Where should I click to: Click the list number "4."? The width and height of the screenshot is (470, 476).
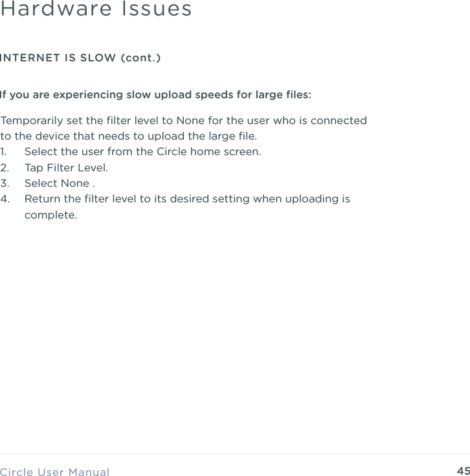(5, 199)
